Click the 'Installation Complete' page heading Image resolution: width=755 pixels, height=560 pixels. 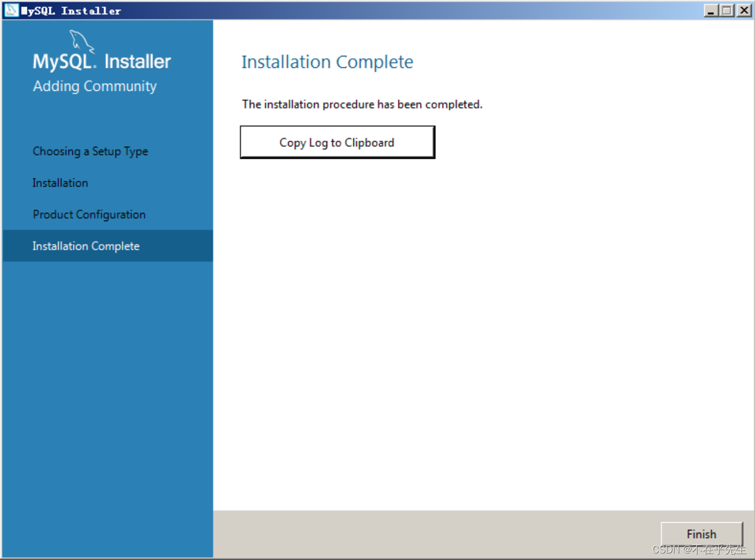328,62
